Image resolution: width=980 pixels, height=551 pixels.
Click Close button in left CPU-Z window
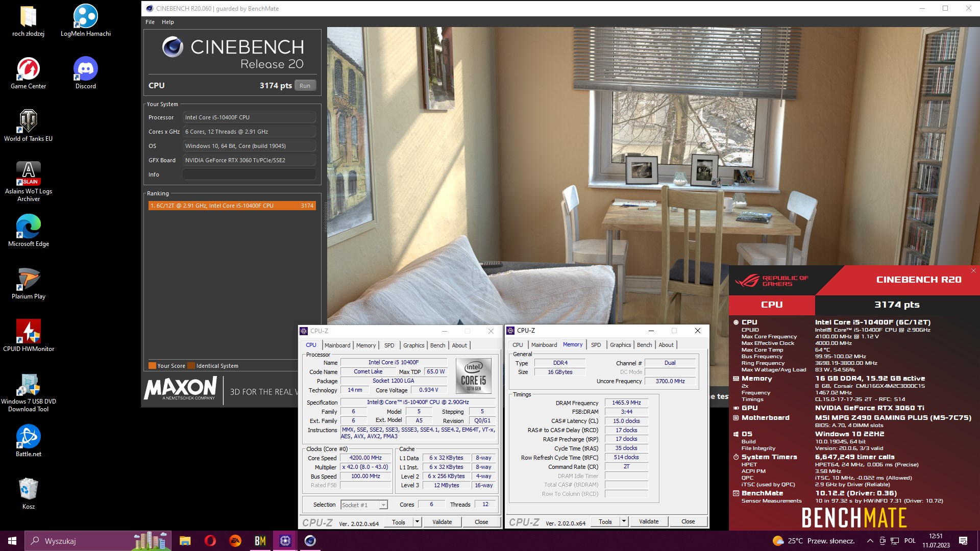click(x=481, y=522)
